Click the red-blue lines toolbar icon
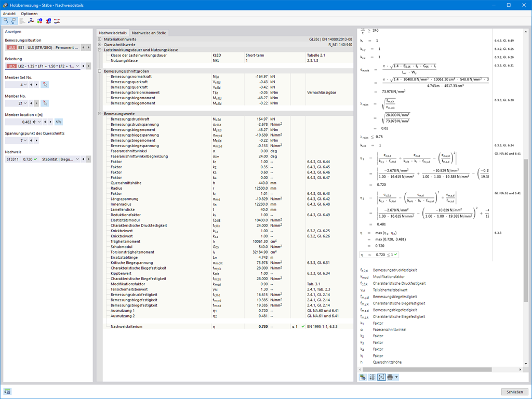This screenshot has height=399, width=532. pos(57,21)
